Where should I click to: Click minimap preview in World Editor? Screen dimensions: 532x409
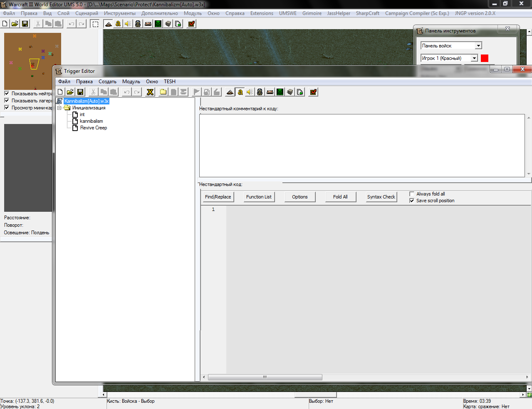pos(32,61)
